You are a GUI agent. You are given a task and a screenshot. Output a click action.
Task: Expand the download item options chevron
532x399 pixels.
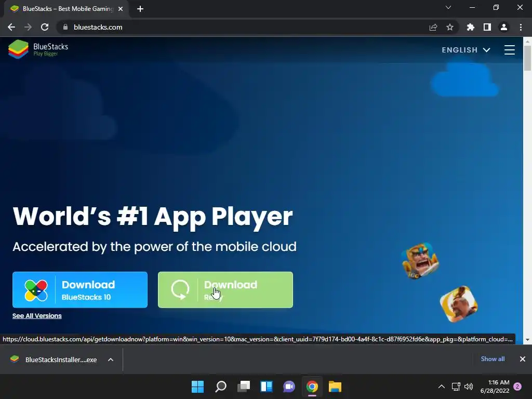click(x=111, y=360)
